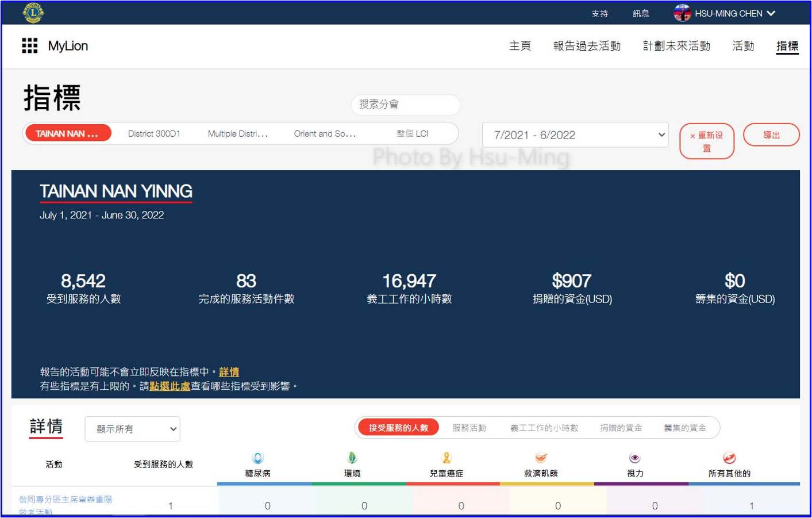812x518 pixels.
Task: Click the environment leaf icon
Action: pyautogui.click(x=352, y=458)
